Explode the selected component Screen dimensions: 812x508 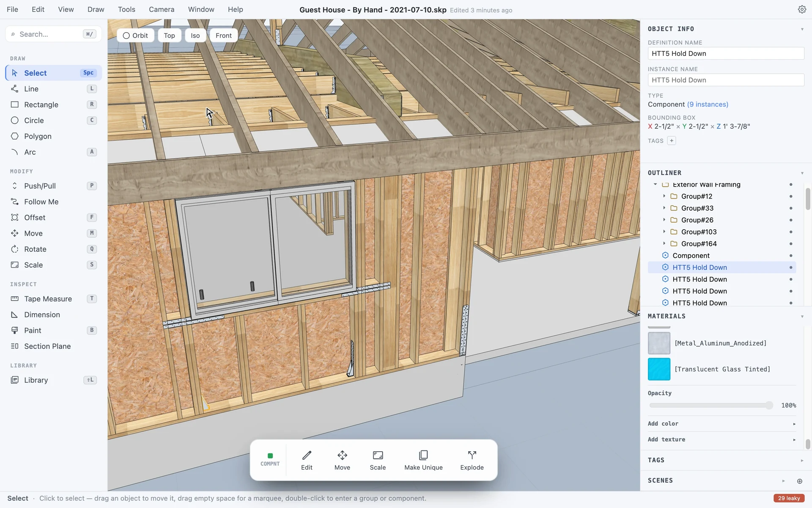(x=472, y=460)
